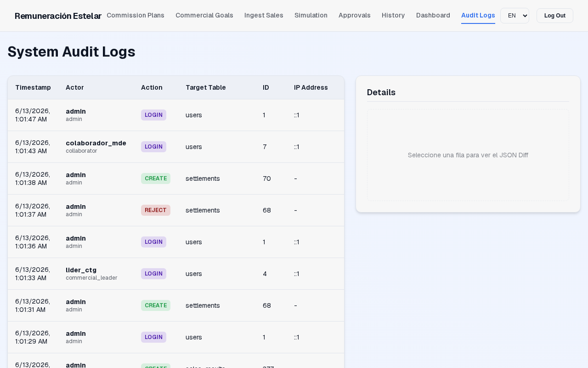Expand the EN language dropdown
This screenshot has height=368, width=588.
click(514, 16)
